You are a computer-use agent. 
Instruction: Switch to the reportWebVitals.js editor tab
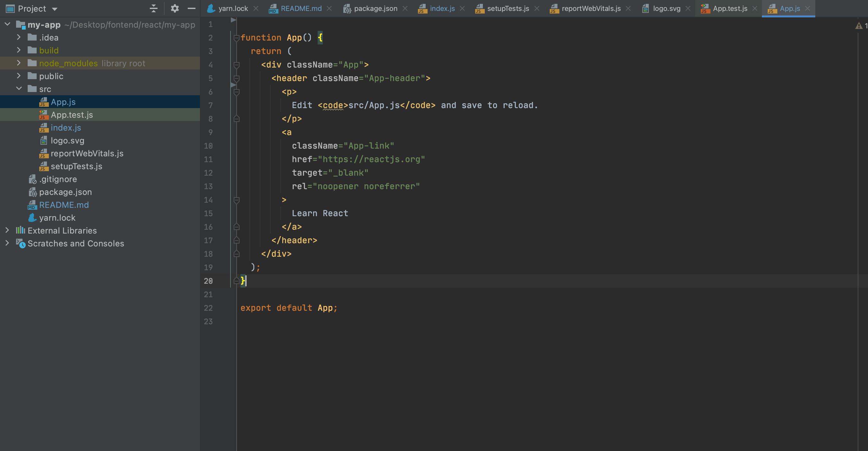tap(591, 8)
